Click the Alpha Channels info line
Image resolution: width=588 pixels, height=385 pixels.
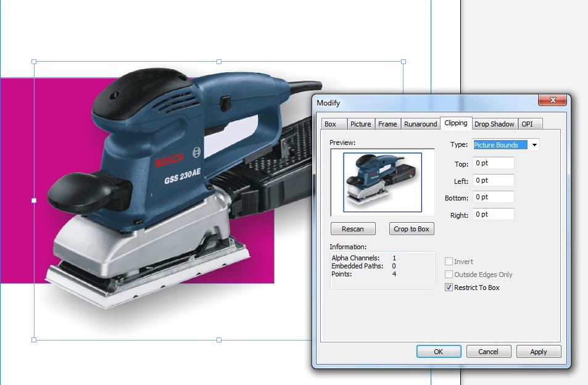364,258
